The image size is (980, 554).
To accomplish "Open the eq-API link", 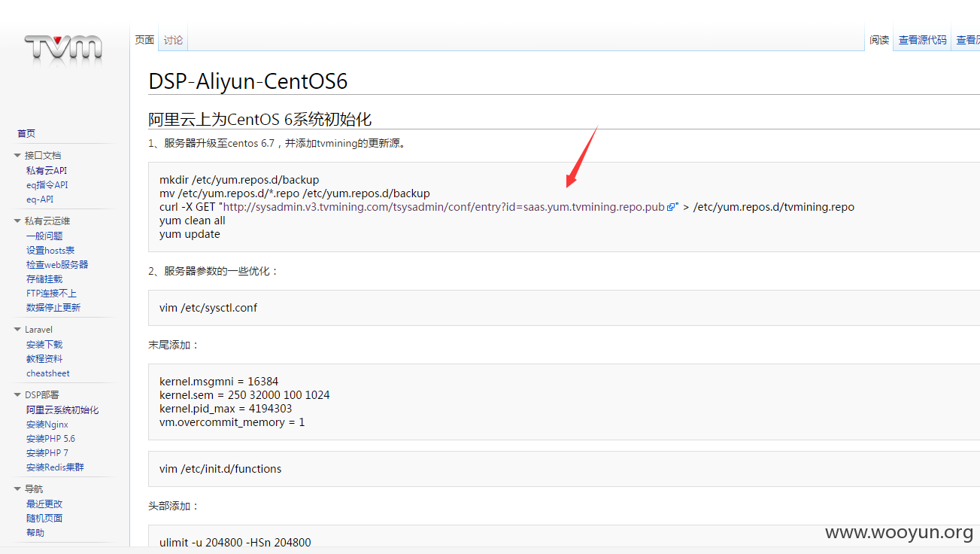I will [x=40, y=199].
